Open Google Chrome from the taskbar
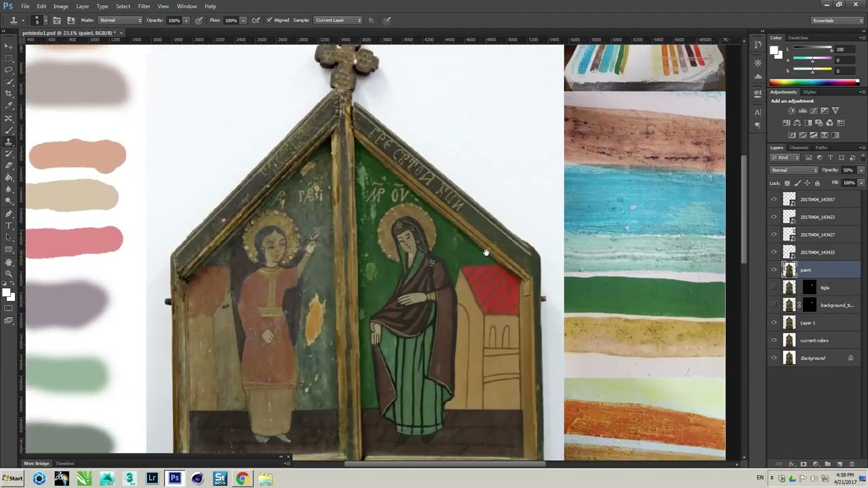The height and width of the screenshot is (488, 868). [x=242, y=479]
